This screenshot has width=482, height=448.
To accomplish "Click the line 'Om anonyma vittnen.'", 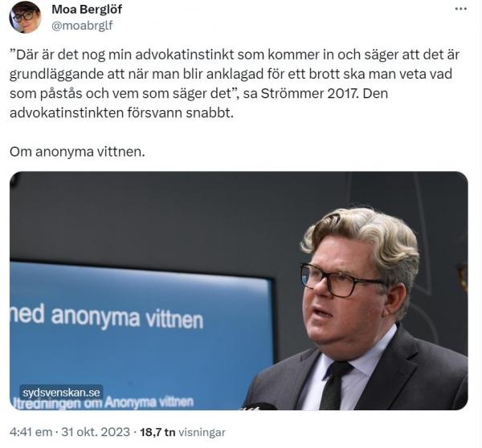I will coord(77,152).
